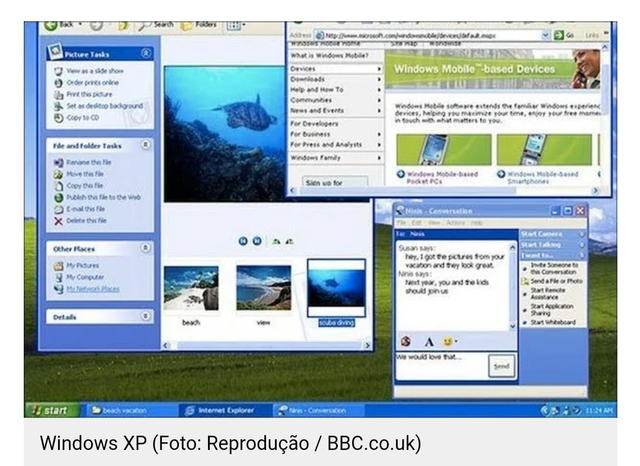Click Set as desktop background

point(98,106)
